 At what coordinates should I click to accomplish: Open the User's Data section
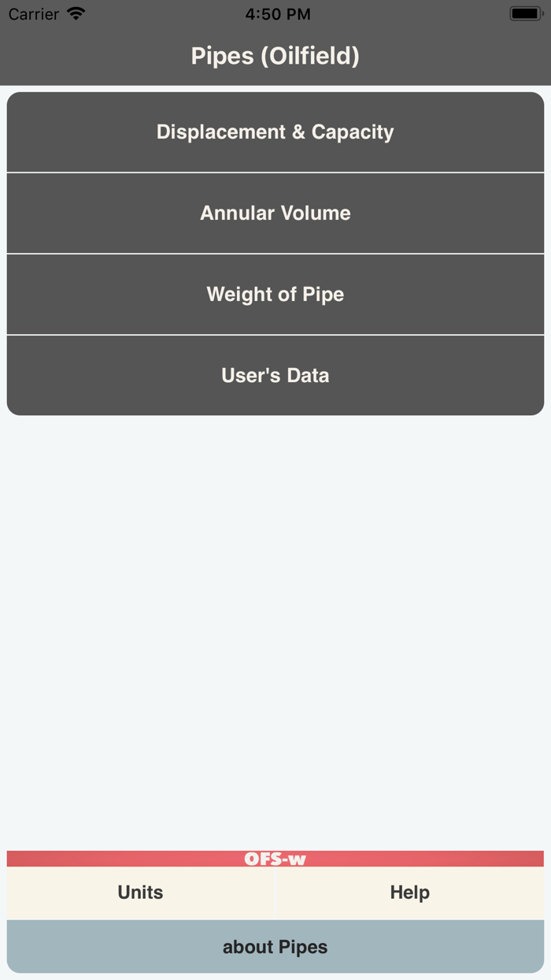tap(275, 376)
